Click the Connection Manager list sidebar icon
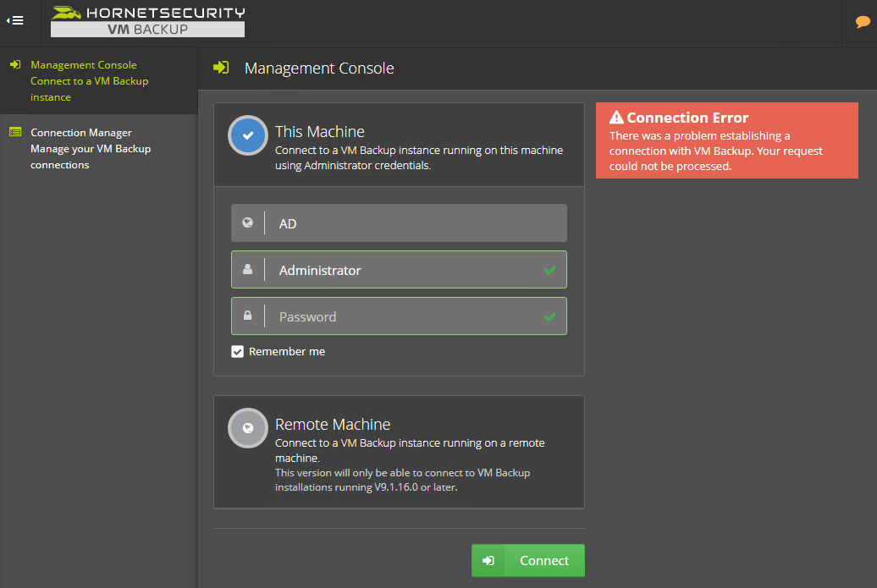 15,133
